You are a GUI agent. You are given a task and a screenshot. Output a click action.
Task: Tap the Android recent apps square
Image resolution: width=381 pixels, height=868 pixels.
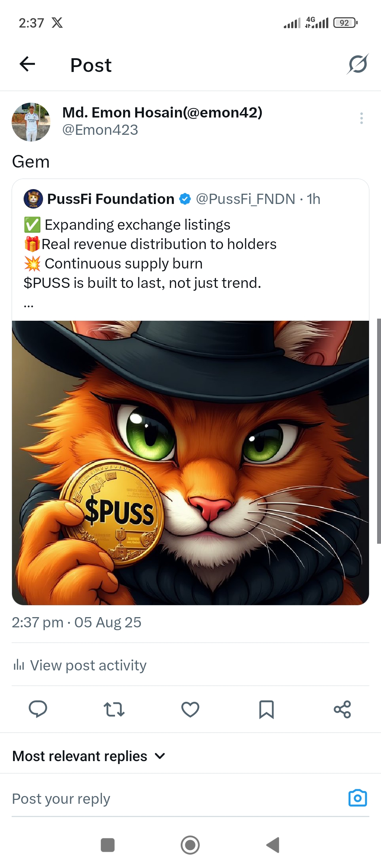pos(108,845)
